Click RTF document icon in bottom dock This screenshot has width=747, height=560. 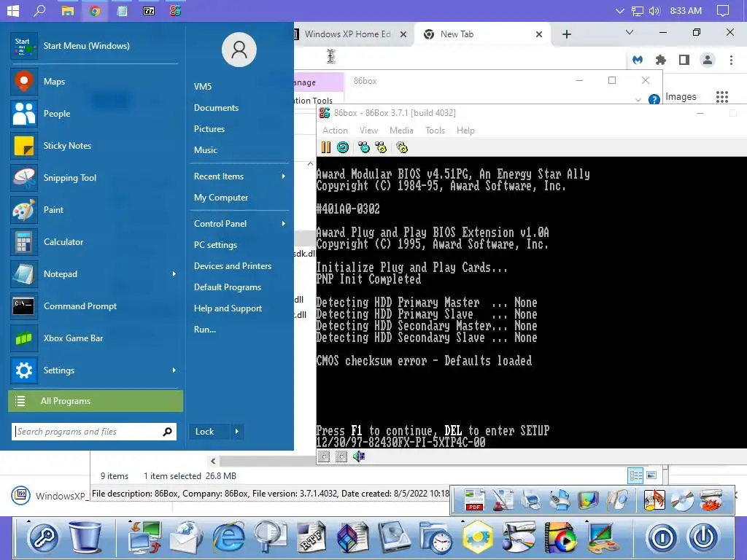click(x=311, y=537)
